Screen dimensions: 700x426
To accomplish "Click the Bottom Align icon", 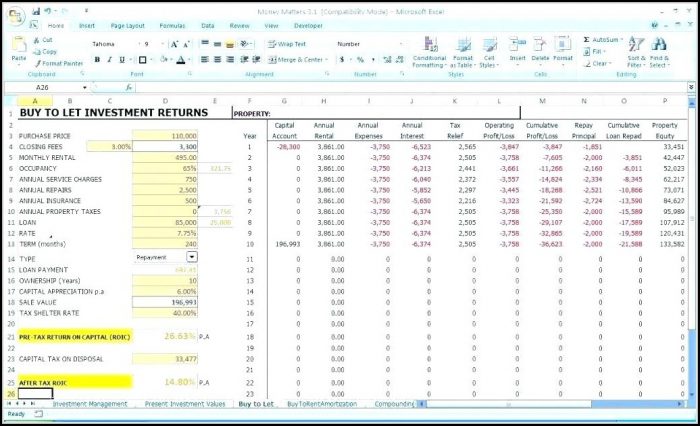I will [230, 43].
